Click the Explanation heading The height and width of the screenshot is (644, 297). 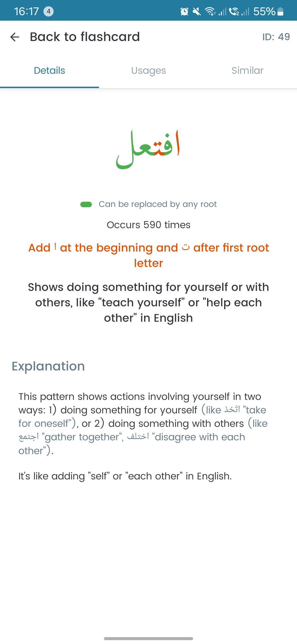[x=48, y=366]
